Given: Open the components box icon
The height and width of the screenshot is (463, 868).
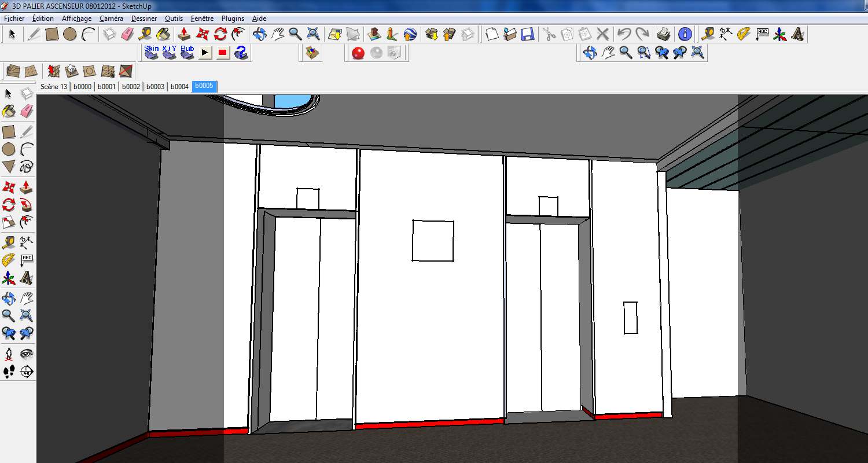Looking at the screenshot, I should coord(312,53).
